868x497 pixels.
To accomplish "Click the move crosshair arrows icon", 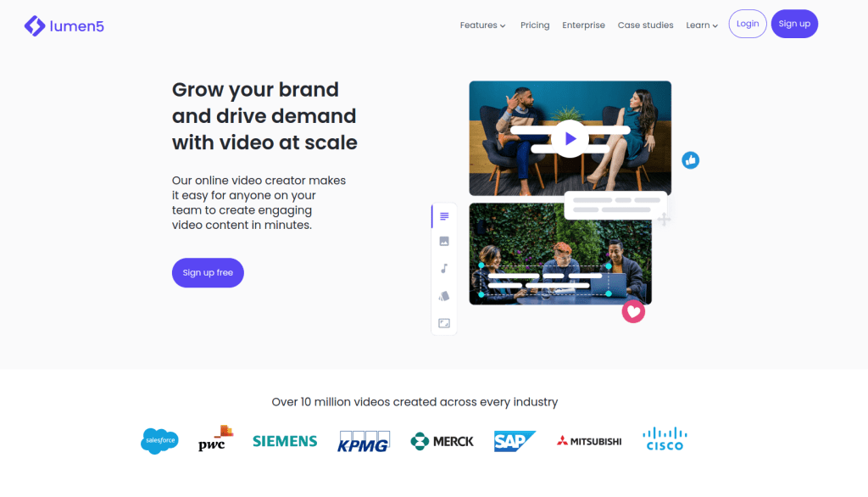I will pyautogui.click(x=664, y=220).
